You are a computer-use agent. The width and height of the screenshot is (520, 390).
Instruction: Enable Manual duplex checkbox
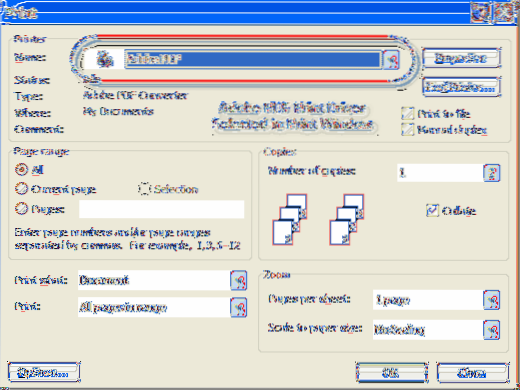(408, 130)
